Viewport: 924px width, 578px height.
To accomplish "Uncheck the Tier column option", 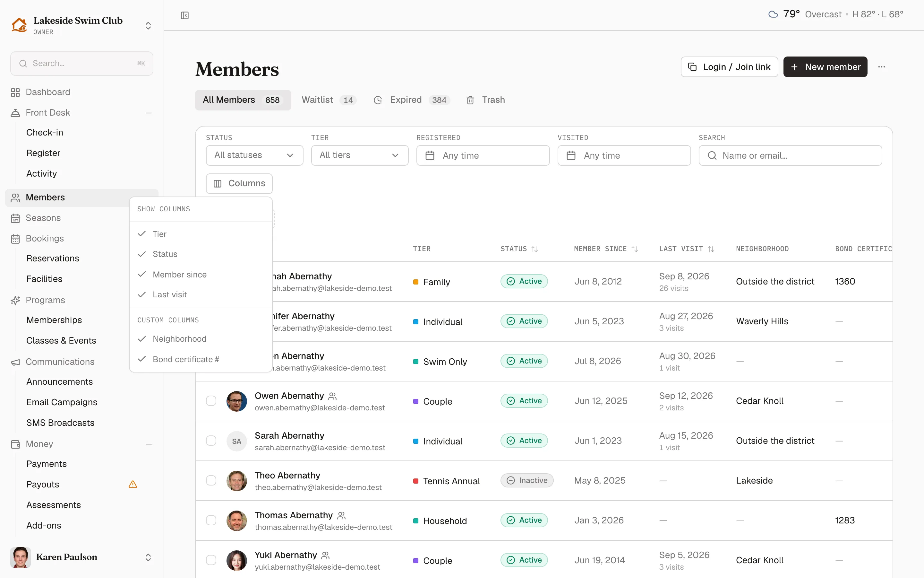I will click(201, 234).
